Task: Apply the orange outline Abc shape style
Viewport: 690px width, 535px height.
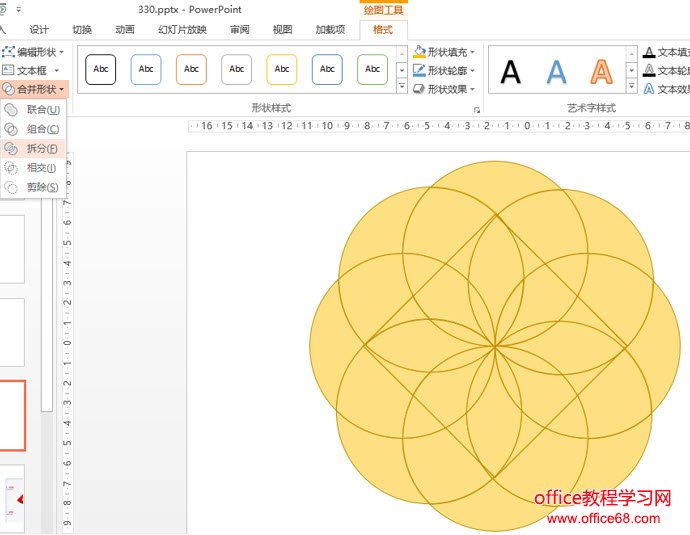Action: [x=191, y=69]
